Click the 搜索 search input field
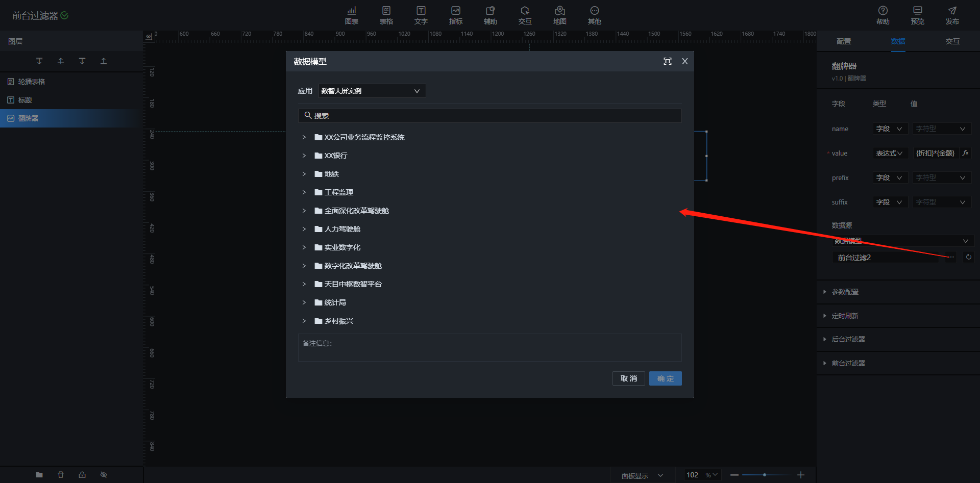The width and height of the screenshot is (980, 483). [490, 116]
